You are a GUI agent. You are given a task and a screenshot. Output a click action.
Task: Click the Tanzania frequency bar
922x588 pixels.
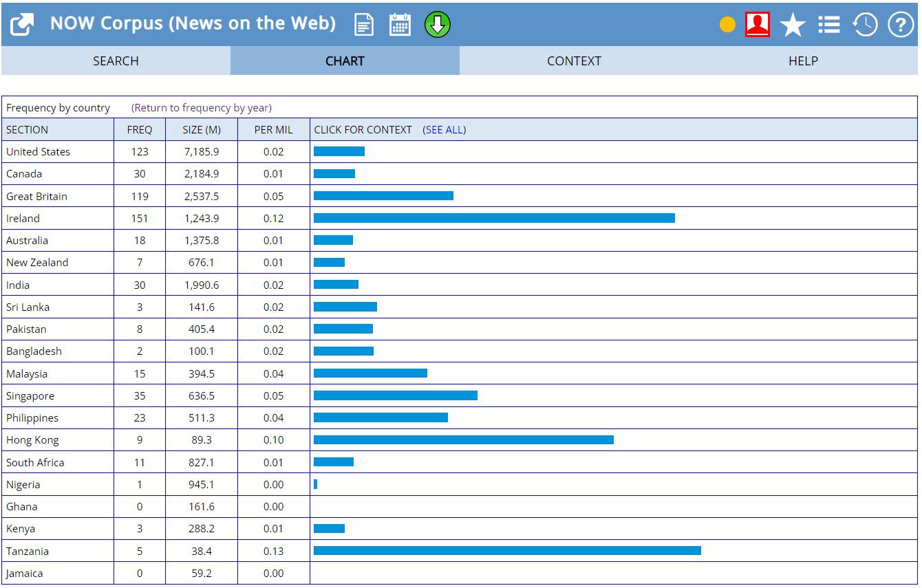click(x=507, y=551)
